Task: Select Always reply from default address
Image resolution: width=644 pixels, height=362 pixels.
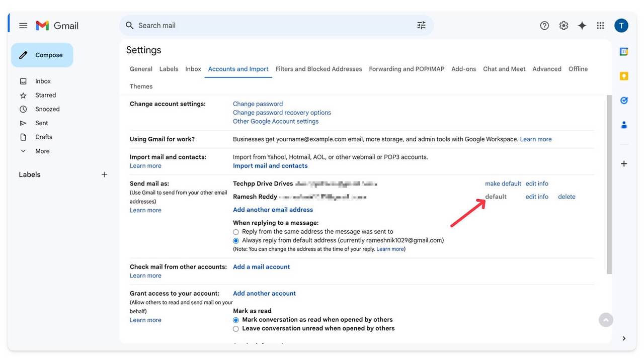Action: [x=236, y=241]
